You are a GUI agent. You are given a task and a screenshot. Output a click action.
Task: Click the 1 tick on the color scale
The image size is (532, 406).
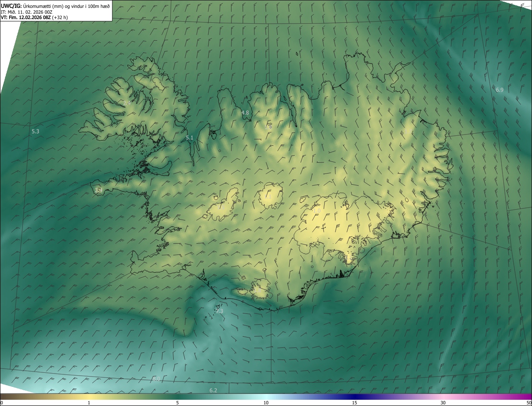tap(89, 403)
